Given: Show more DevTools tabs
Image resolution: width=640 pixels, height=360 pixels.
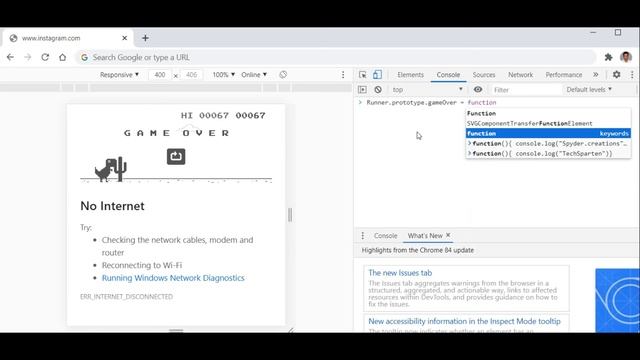Looking at the screenshot, I should tap(596, 75).
